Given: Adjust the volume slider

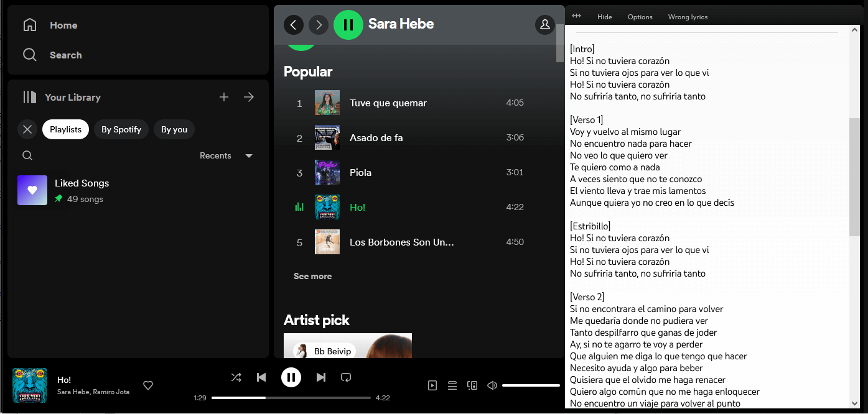Looking at the screenshot, I should [x=531, y=385].
